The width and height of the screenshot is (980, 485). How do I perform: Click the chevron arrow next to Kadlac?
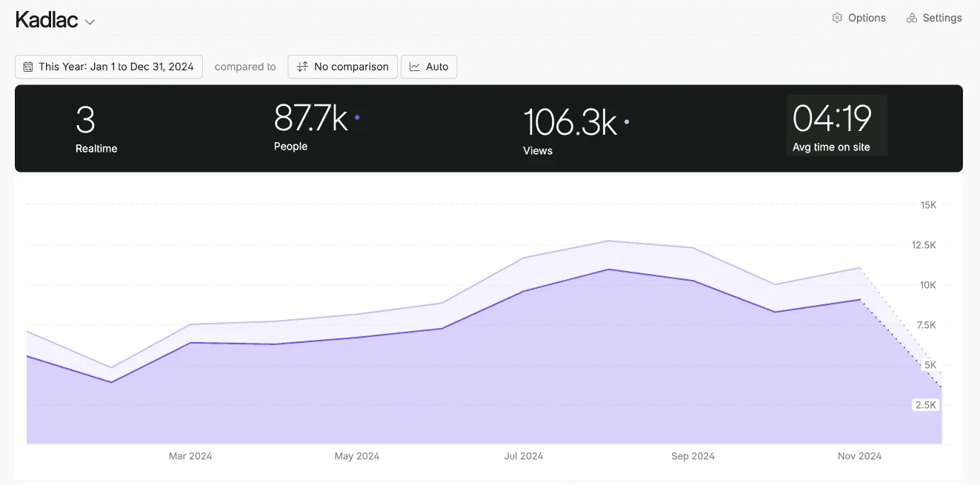[x=90, y=22]
